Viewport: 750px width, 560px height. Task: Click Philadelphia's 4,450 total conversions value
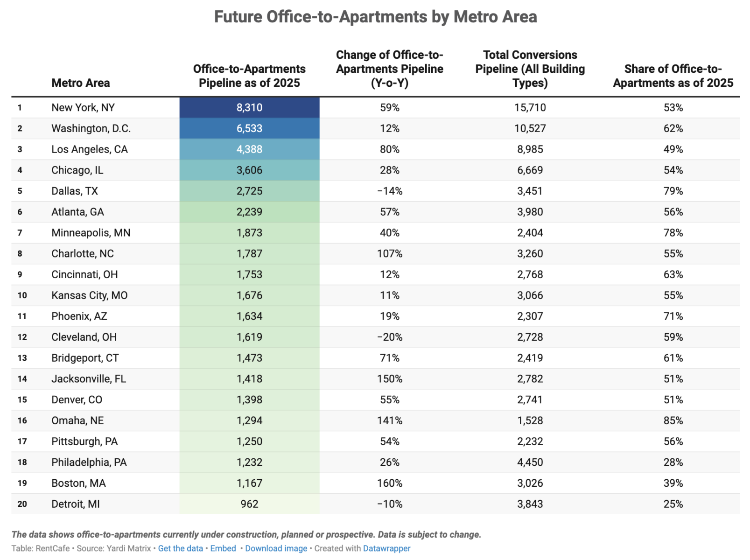(x=530, y=462)
